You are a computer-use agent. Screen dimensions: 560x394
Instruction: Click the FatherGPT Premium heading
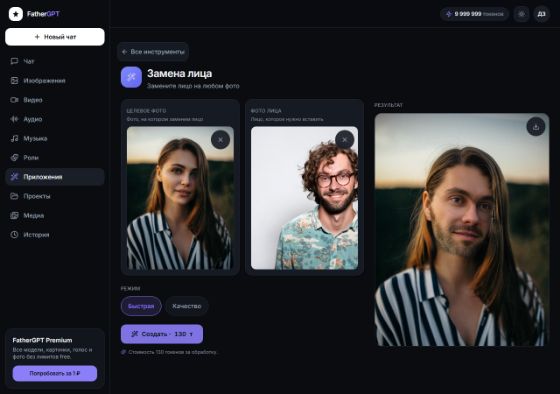click(42, 340)
